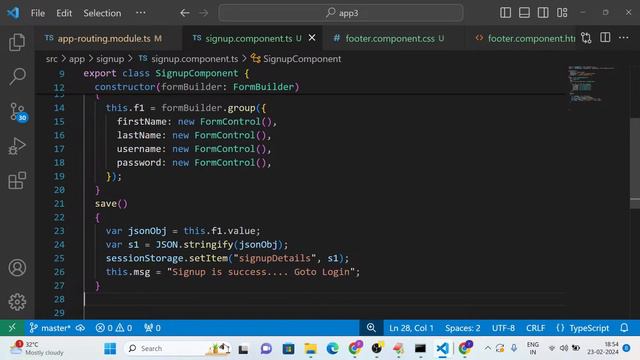Toggle the bottom panel layout icon
The width and height of the screenshot is (640, 360).
tap(524, 13)
